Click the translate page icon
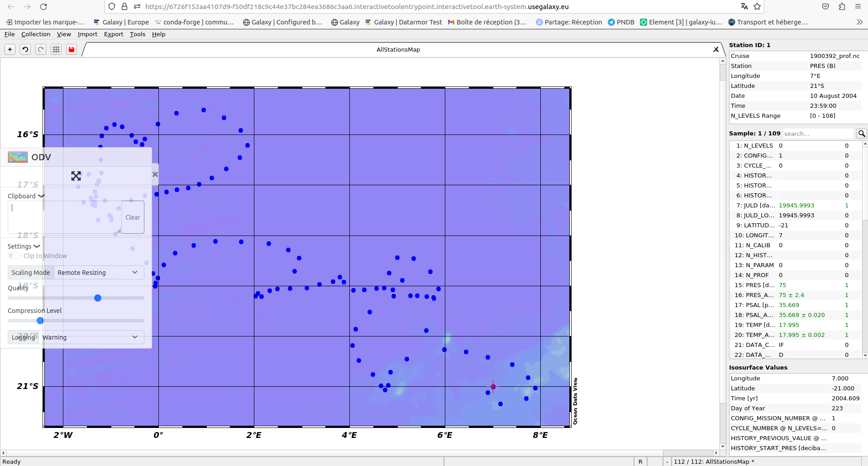 pos(744,6)
